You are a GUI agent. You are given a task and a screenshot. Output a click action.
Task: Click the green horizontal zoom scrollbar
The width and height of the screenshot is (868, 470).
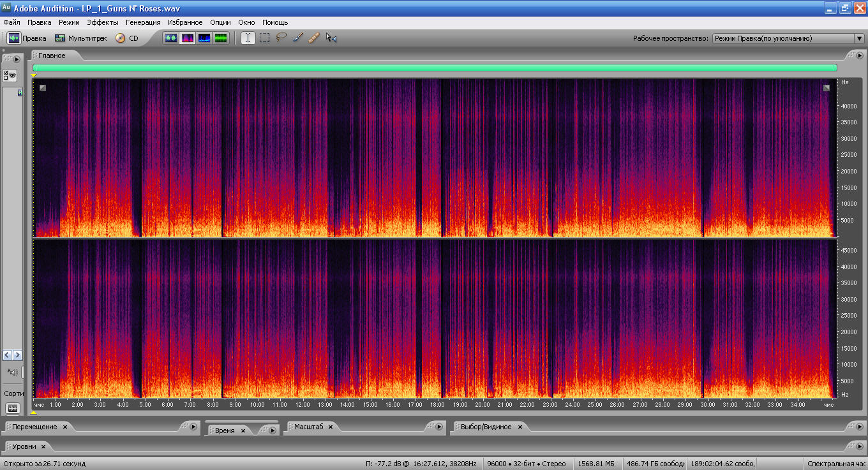coord(434,68)
